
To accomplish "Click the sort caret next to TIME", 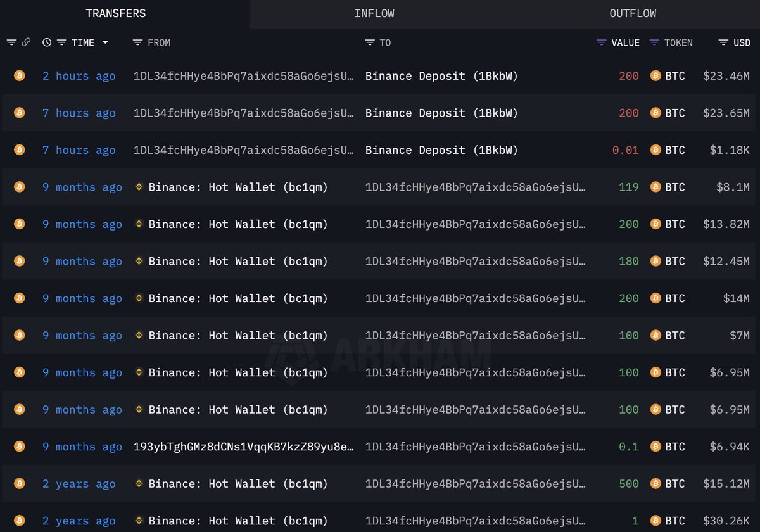I will [x=105, y=42].
